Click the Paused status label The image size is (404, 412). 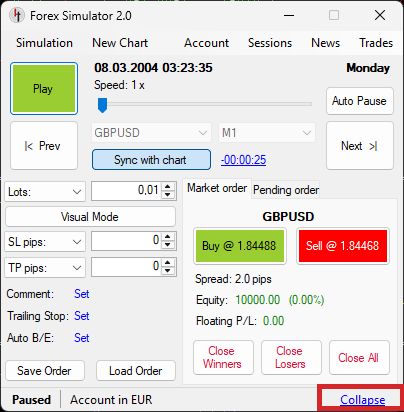(x=31, y=400)
